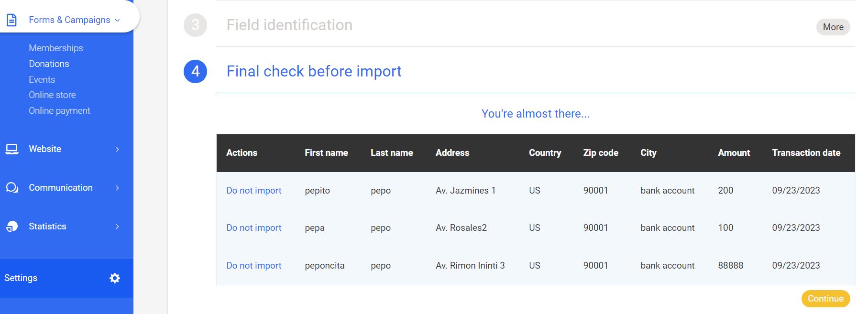Select Donations in the sidebar
Image resolution: width=868 pixels, height=314 pixels.
coord(49,64)
